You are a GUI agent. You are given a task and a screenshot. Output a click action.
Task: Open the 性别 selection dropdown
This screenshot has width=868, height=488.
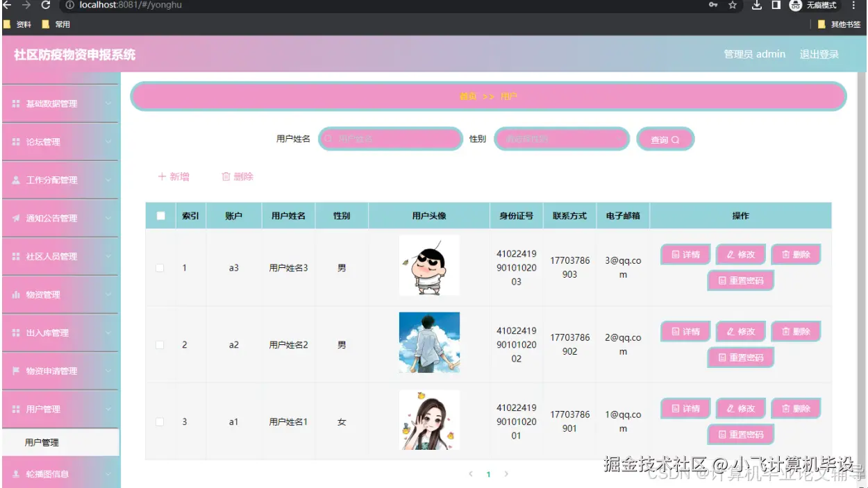coord(562,139)
